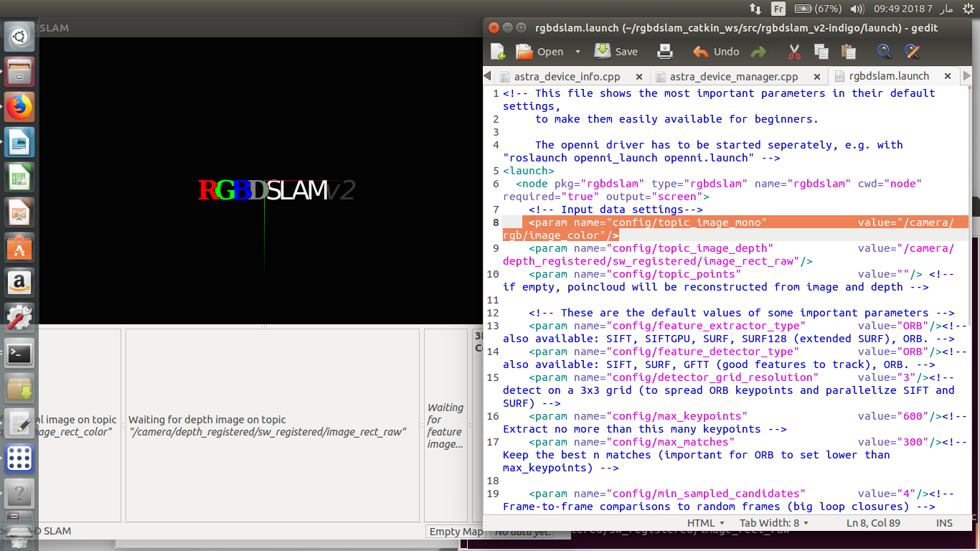The image size is (980, 551).
Task: Open the recent files dropdown beside Open
Action: click(x=578, y=51)
